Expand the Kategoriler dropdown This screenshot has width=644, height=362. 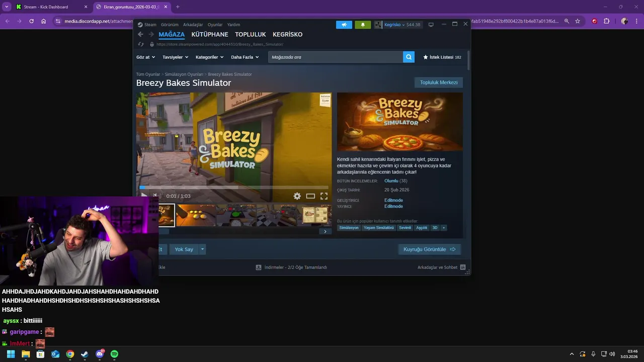(209, 57)
